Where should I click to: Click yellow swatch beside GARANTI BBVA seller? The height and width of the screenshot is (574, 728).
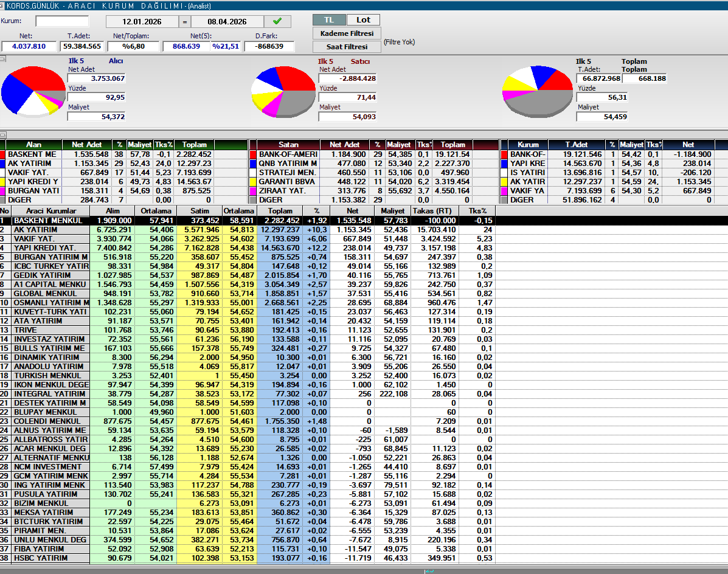coord(253,182)
